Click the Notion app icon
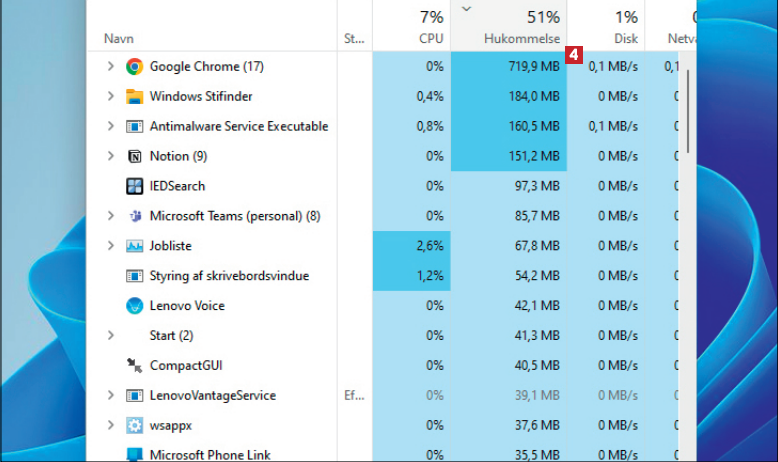The height and width of the screenshot is (462, 778). tap(135, 157)
